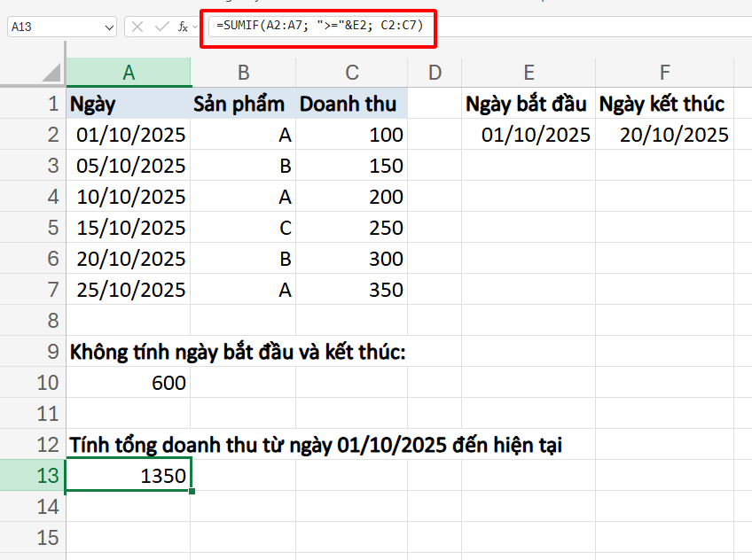Select column header A

pyautogui.click(x=129, y=74)
